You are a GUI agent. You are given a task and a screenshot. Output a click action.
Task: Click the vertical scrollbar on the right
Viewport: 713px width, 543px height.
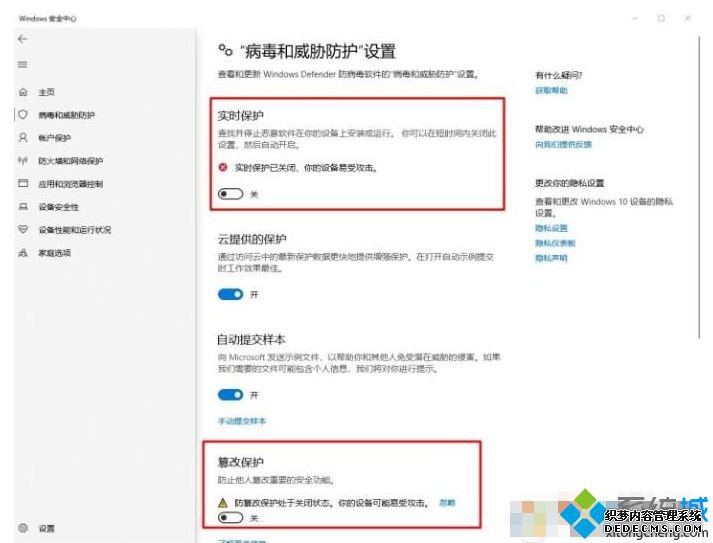699,187
